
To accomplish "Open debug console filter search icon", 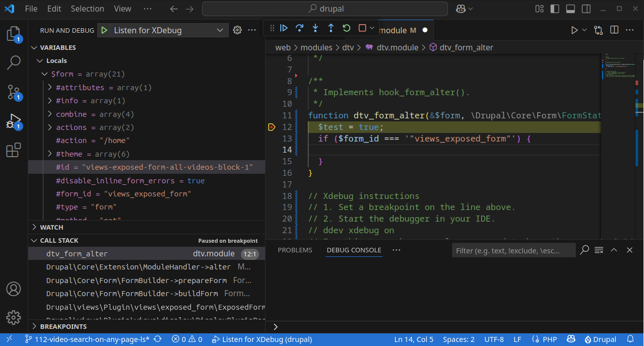I will (585, 250).
